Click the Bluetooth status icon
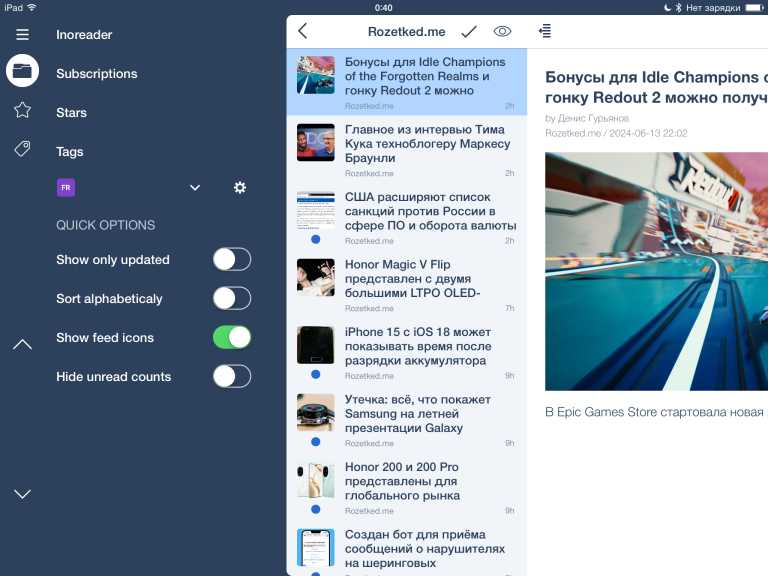Viewport: 768px width, 576px height. pos(678,7)
